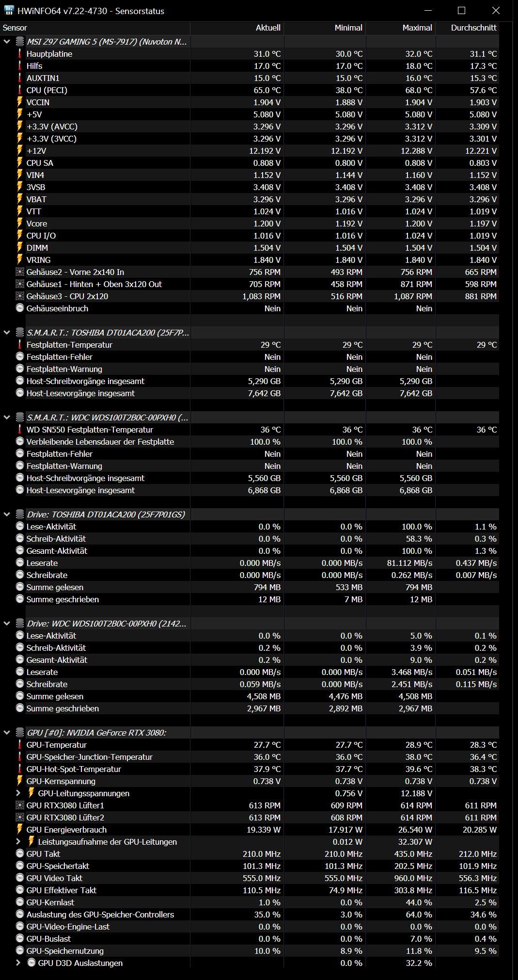Click the thermometer icon beside GPU-Temperatur

click(20, 745)
